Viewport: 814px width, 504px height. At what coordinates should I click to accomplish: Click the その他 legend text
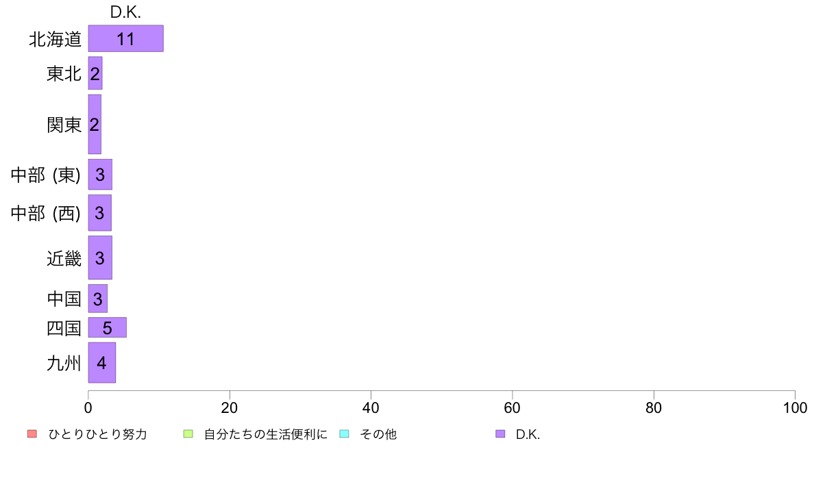378,434
